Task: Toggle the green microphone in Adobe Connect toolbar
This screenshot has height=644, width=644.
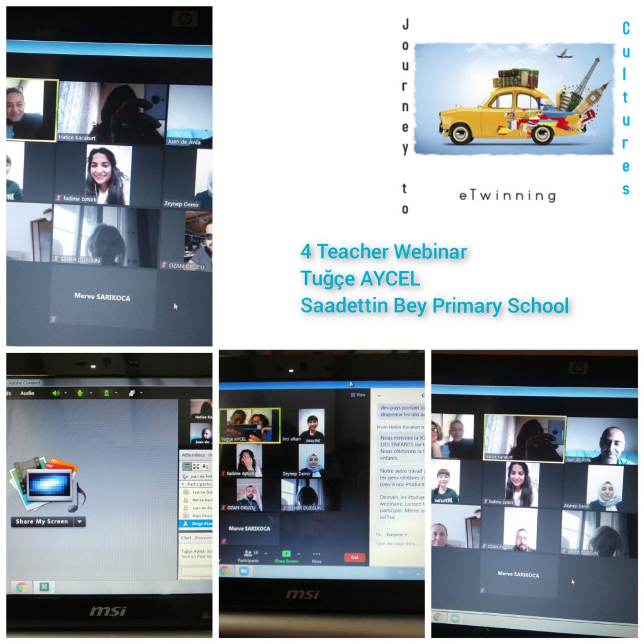Action: pos(80,393)
